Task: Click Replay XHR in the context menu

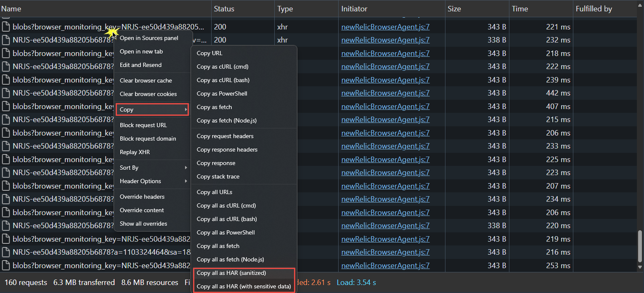Action: (135, 152)
